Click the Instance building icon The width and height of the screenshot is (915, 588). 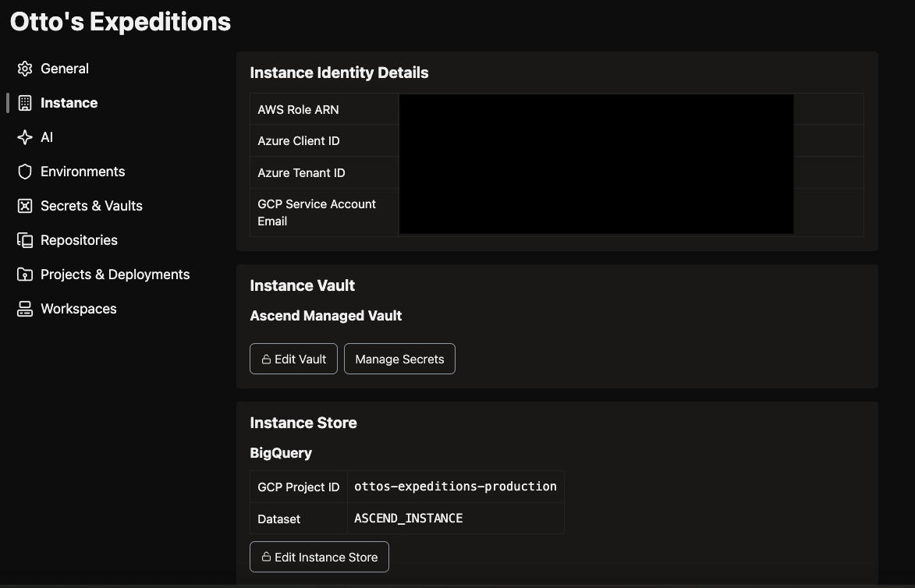pyautogui.click(x=24, y=103)
